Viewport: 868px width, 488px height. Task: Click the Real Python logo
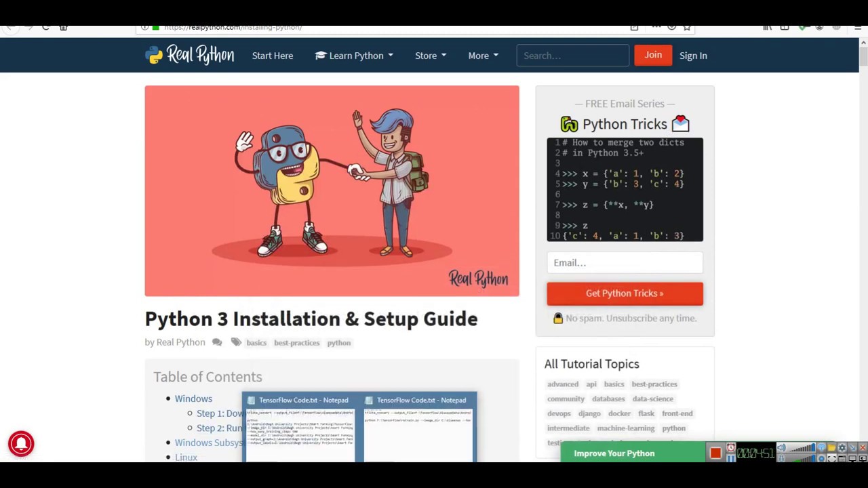(189, 55)
